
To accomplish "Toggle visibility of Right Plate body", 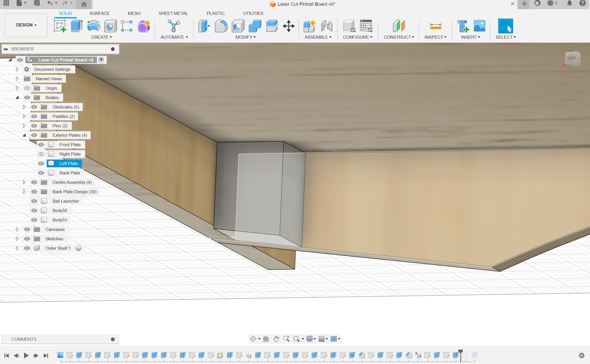I will pos(41,154).
